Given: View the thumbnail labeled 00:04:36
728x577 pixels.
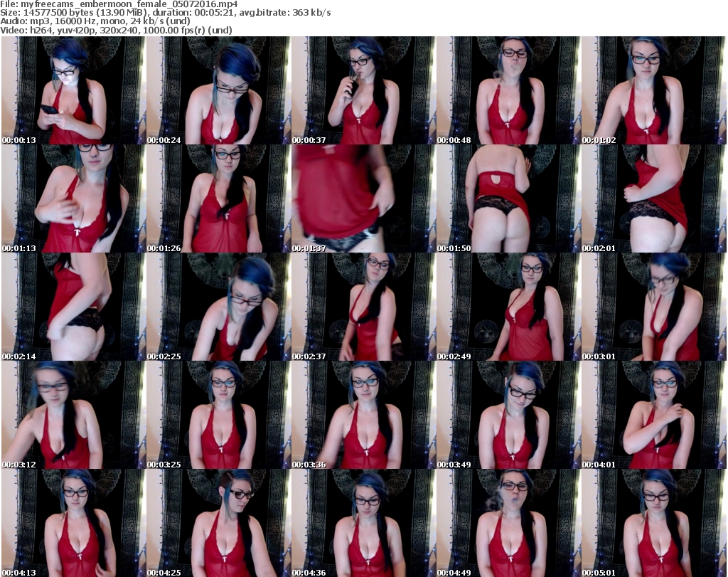Looking at the screenshot, I should [363, 523].
